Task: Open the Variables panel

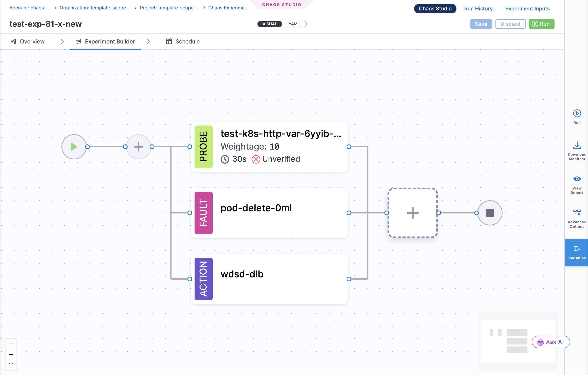Action: [x=577, y=252]
